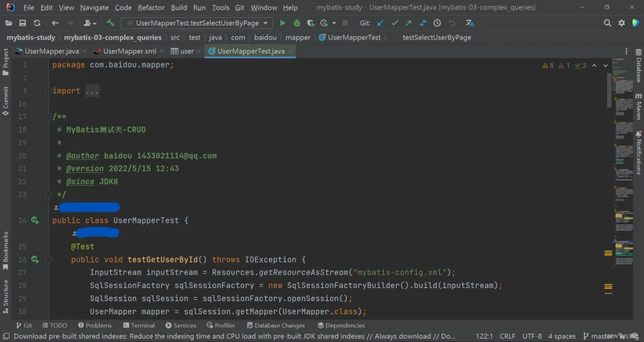Click the run gutter icon beside UserMapperTest class
The image size is (644, 342).
[x=35, y=220]
